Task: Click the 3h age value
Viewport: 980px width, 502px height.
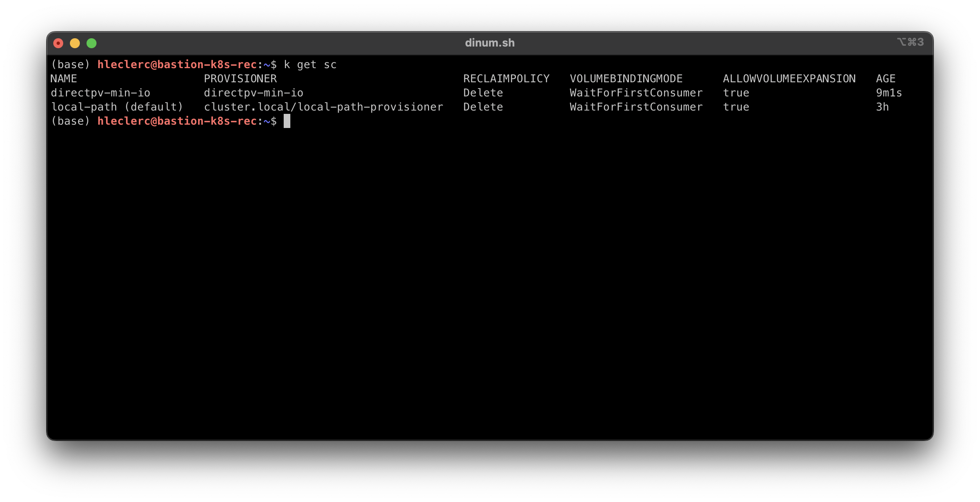Action: tap(882, 107)
